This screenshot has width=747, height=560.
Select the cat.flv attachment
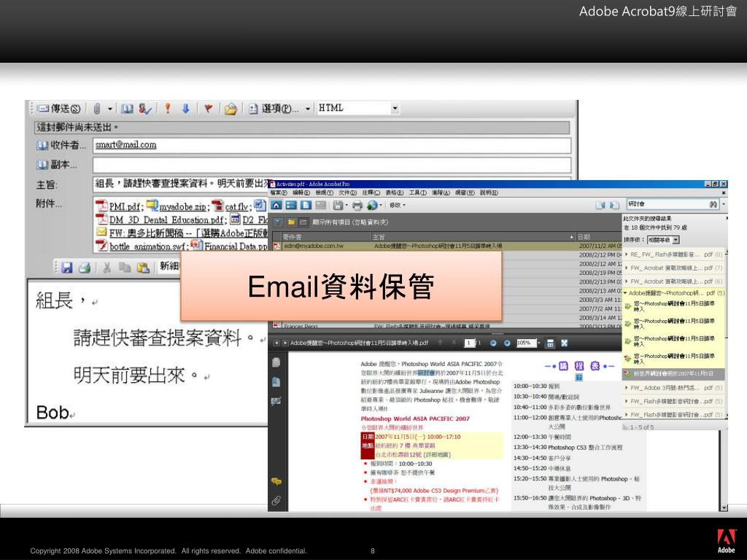231,206
